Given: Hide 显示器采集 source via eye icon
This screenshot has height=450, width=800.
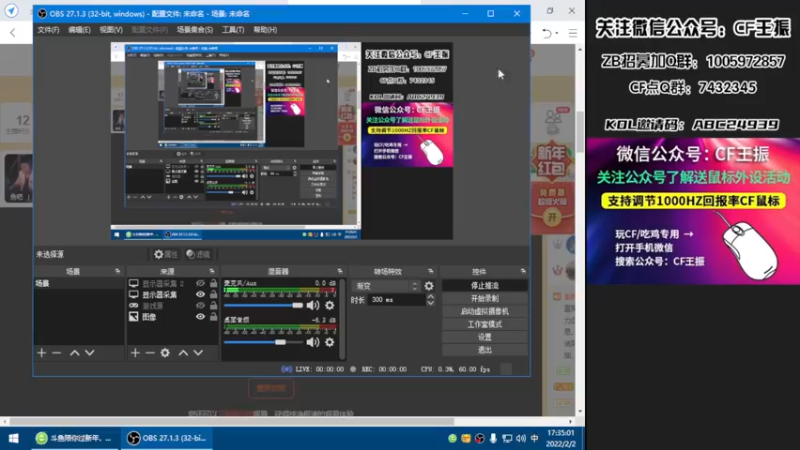Looking at the screenshot, I should pos(200,294).
